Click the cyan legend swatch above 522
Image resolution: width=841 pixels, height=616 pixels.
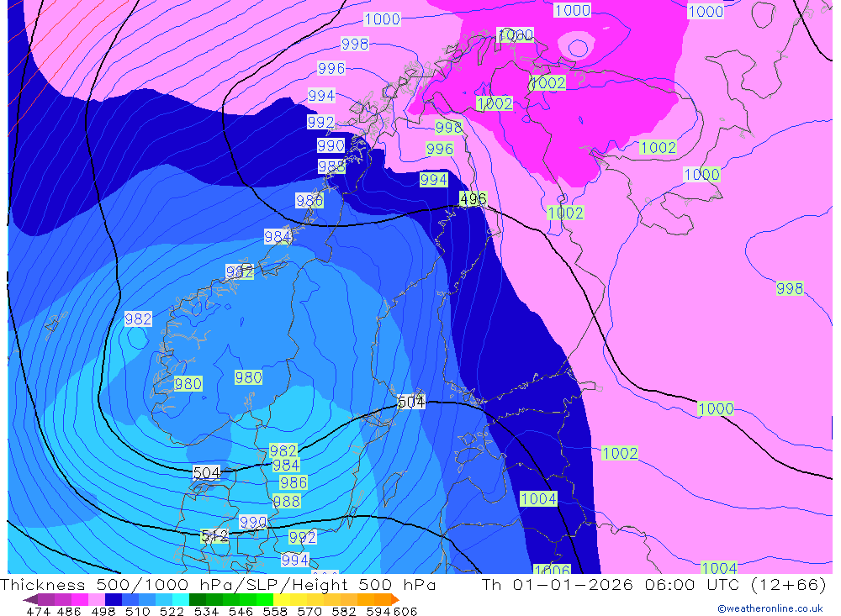[181, 599]
